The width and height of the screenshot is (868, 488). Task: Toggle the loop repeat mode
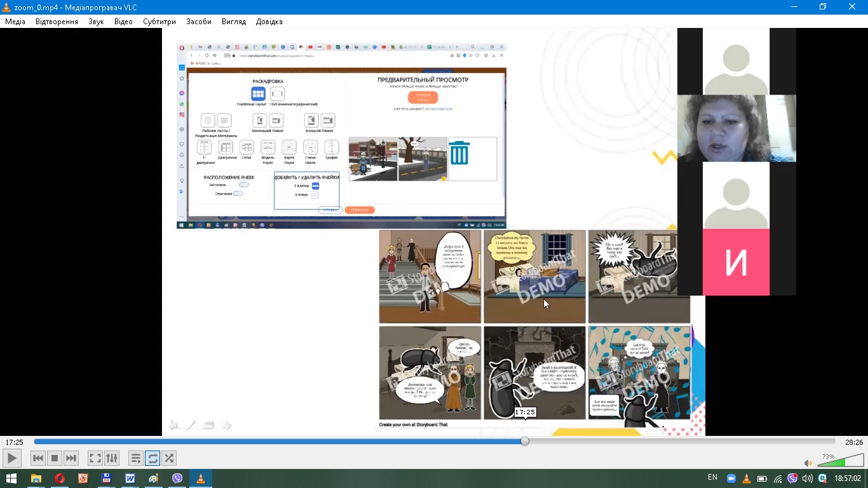(153, 458)
